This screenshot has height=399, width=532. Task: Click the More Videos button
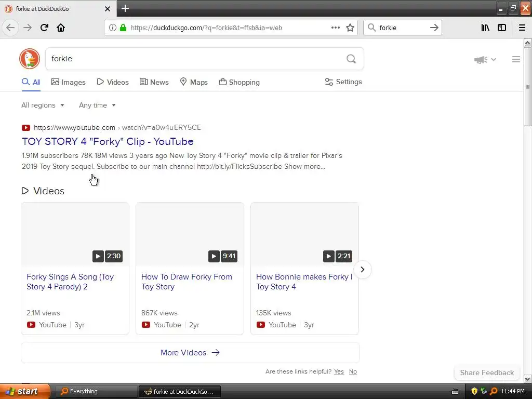190,353
